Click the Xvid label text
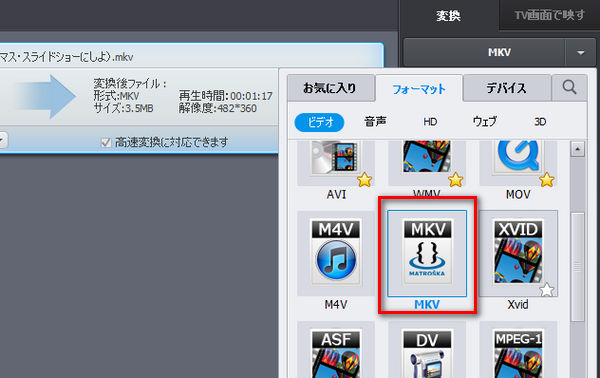This screenshot has height=378, width=600. pyautogui.click(x=518, y=305)
